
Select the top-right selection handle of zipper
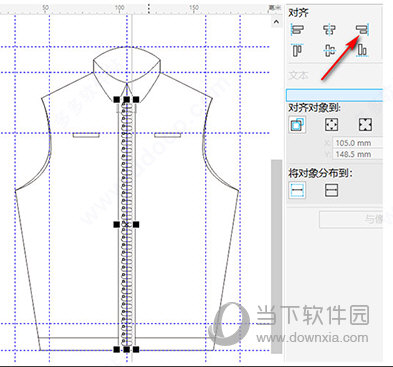tap(136, 99)
